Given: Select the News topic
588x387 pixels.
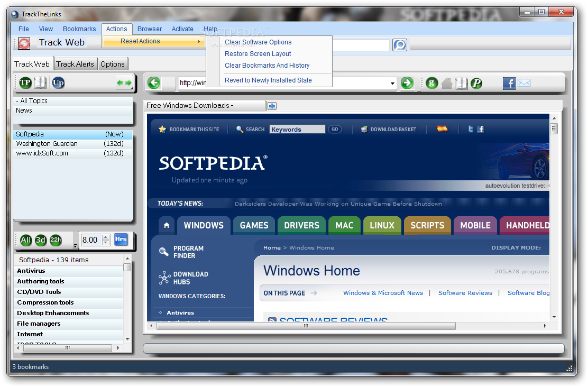Looking at the screenshot, I should click(x=73, y=110).
